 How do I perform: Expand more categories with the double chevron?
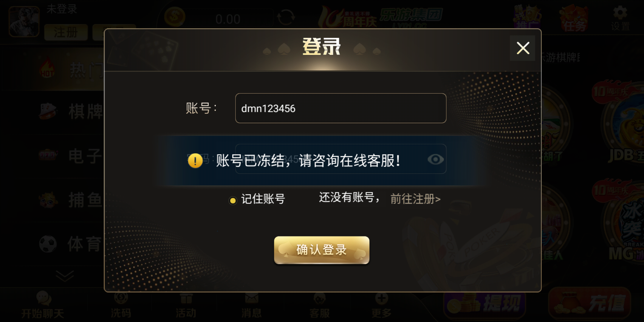pyautogui.click(x=65, y=276)
